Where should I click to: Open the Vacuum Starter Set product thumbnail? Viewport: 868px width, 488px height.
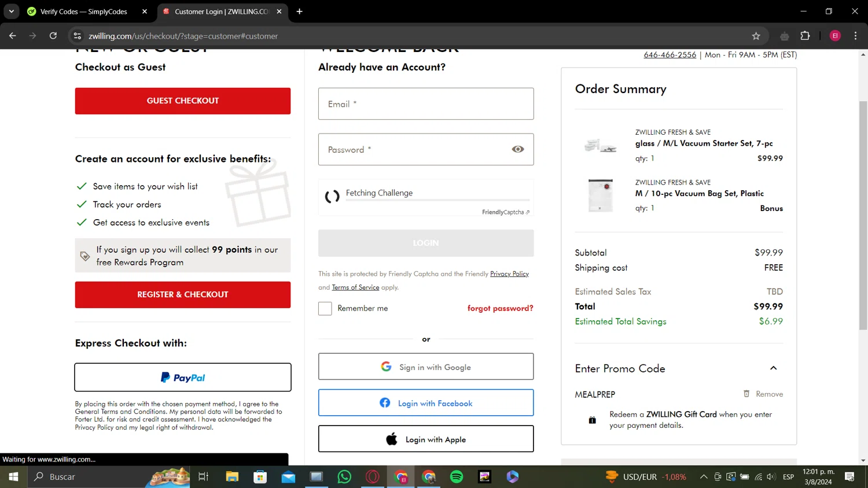601,145
